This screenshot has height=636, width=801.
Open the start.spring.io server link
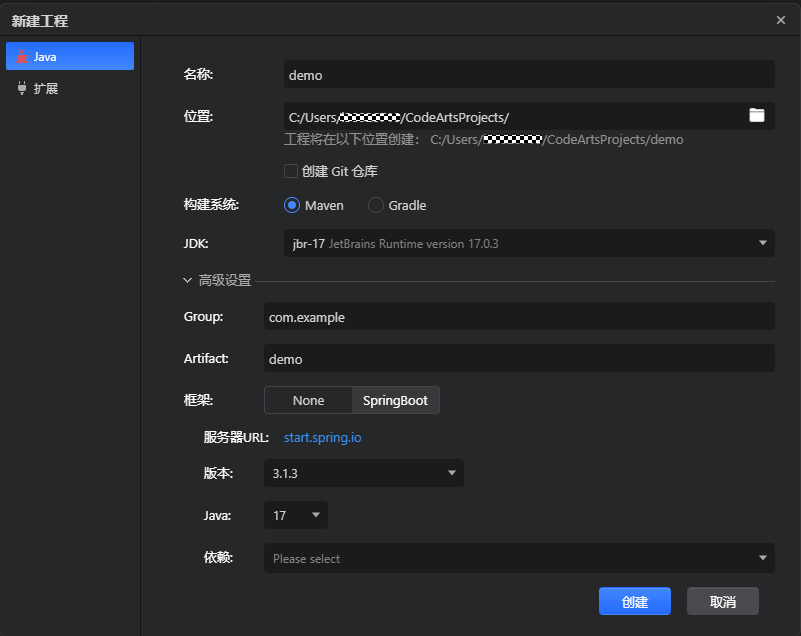point(323,437)
